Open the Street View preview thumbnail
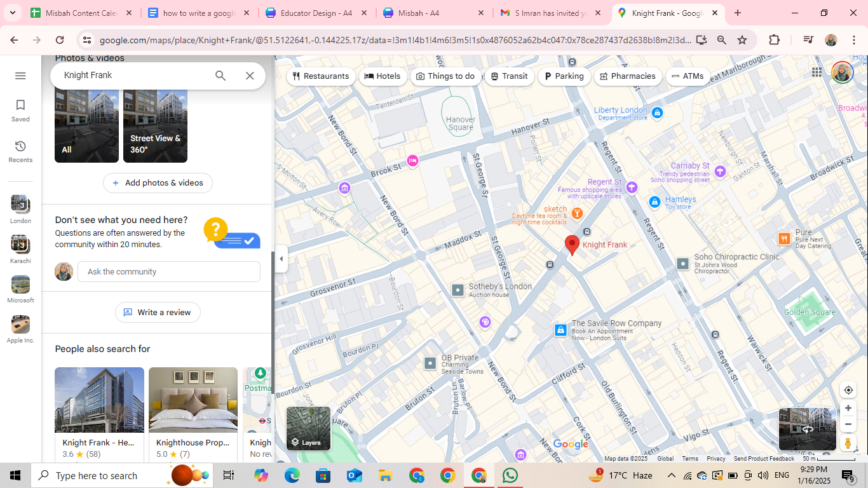 807,429
